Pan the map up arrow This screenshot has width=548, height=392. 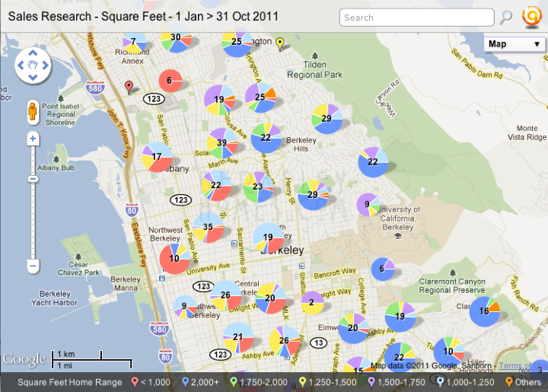pos(33,53)
